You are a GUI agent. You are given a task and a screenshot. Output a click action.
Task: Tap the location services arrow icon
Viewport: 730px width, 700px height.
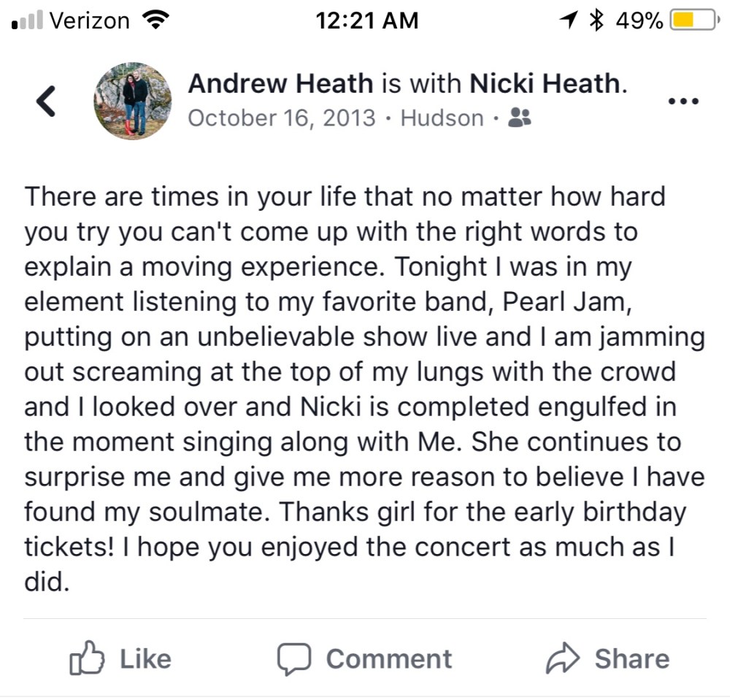point(568,20)
